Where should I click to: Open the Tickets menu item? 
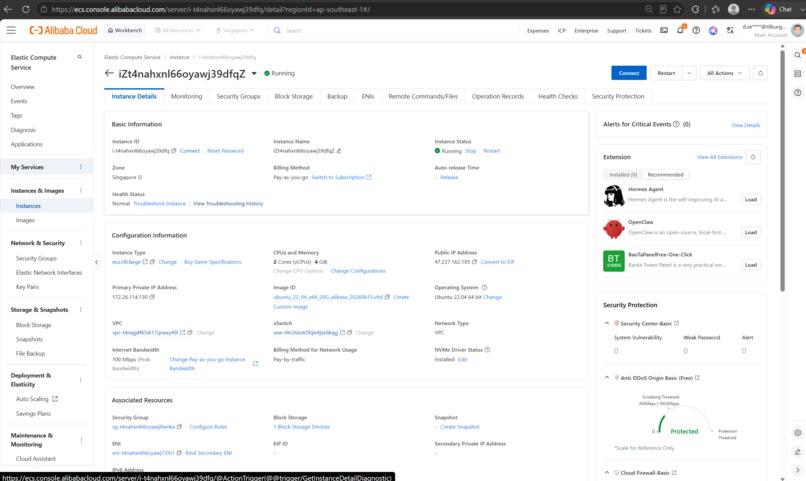pyautogui.click(x=643, y=30)
